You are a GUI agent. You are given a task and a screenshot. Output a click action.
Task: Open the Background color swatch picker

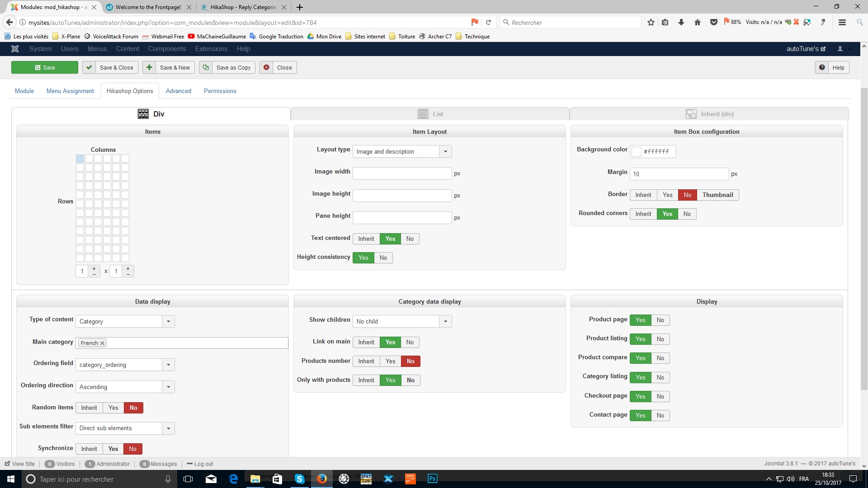coord(636,151)
